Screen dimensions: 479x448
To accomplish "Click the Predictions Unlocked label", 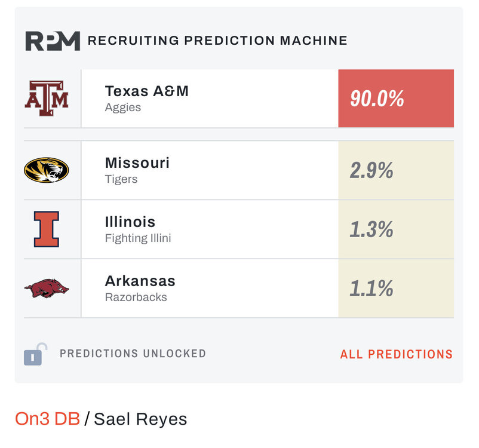I will [133, 354].
